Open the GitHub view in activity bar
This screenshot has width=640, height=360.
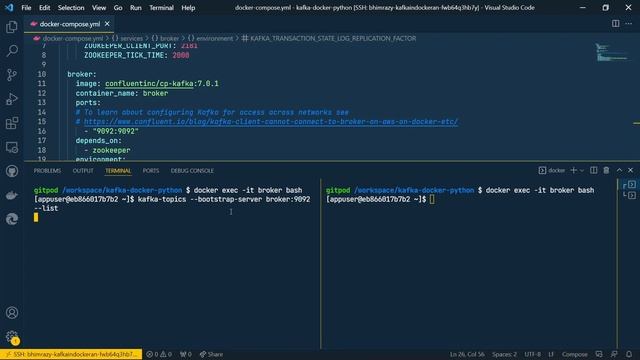point(12,171)
